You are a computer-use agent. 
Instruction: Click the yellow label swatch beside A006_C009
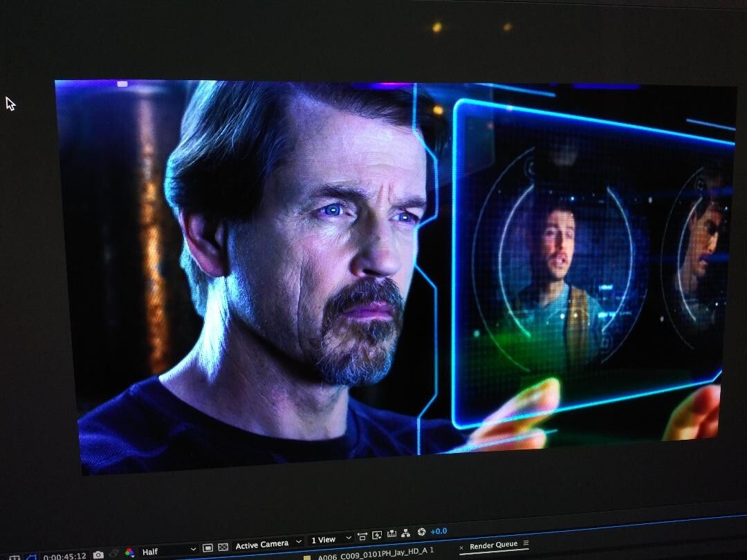[307, 557]
